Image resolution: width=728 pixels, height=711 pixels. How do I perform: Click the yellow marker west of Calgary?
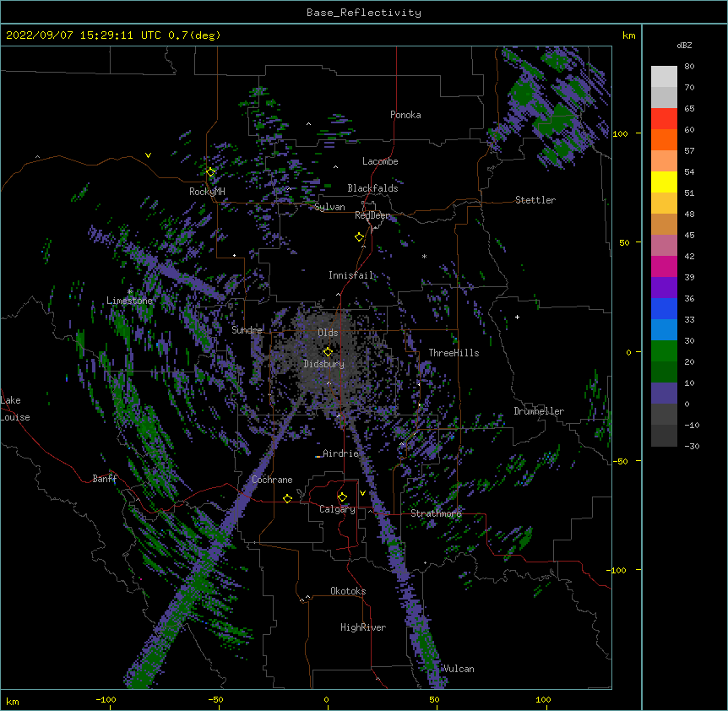[x=287, y=498]
